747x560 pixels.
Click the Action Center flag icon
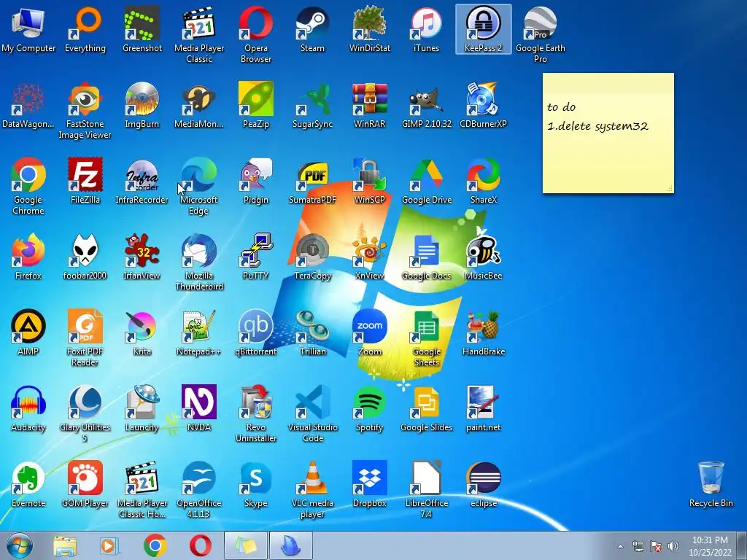click(656, 546)
